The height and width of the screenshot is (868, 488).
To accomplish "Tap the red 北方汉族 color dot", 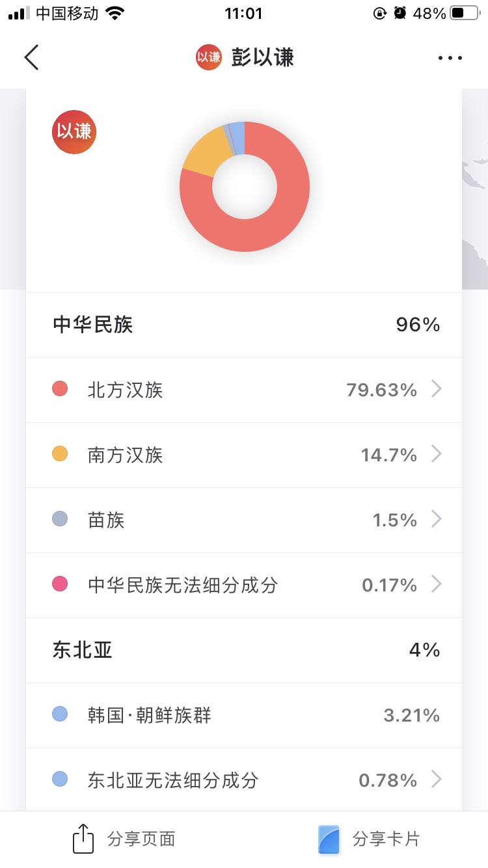I will tap(60, 389).
